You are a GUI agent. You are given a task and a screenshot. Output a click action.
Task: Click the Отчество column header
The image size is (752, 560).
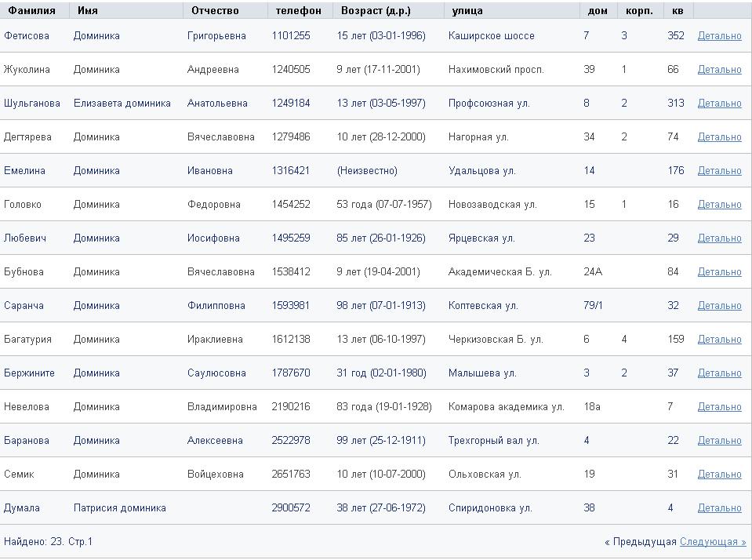tap(215, 11)
